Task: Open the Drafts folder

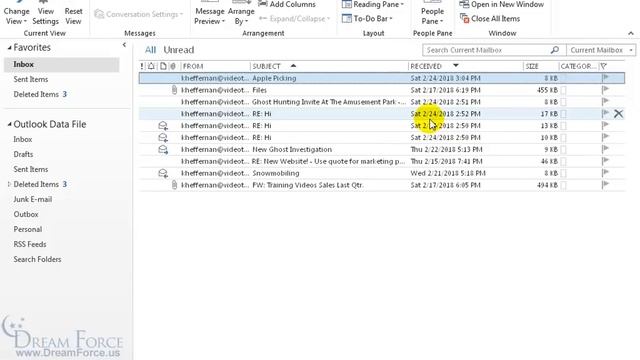Action: (x=23, y=154)
